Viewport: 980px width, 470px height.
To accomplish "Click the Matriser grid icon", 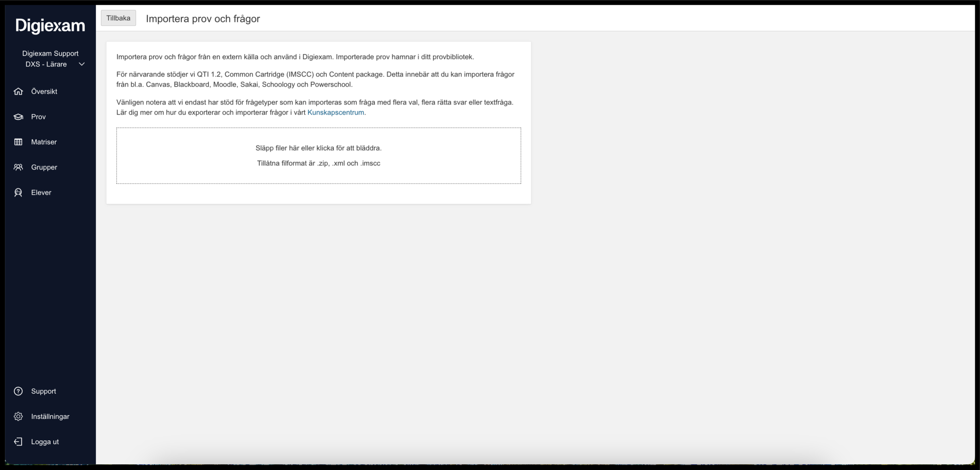I will 18,142.
